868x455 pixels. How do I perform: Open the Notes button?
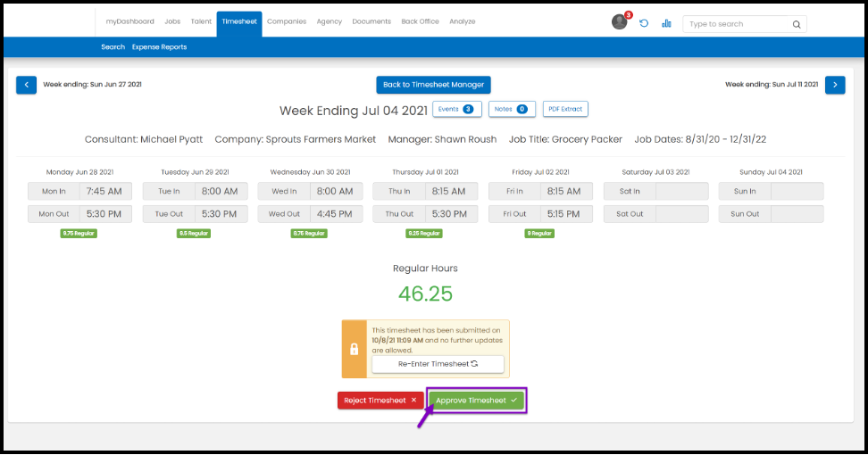(512, 109)
